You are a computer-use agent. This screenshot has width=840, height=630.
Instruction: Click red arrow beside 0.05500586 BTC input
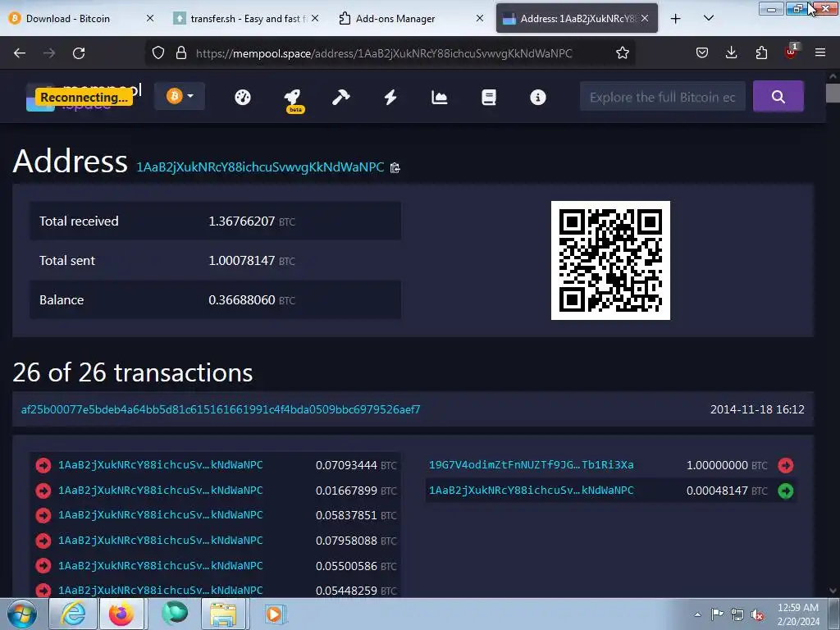click(x=43, y=566)
